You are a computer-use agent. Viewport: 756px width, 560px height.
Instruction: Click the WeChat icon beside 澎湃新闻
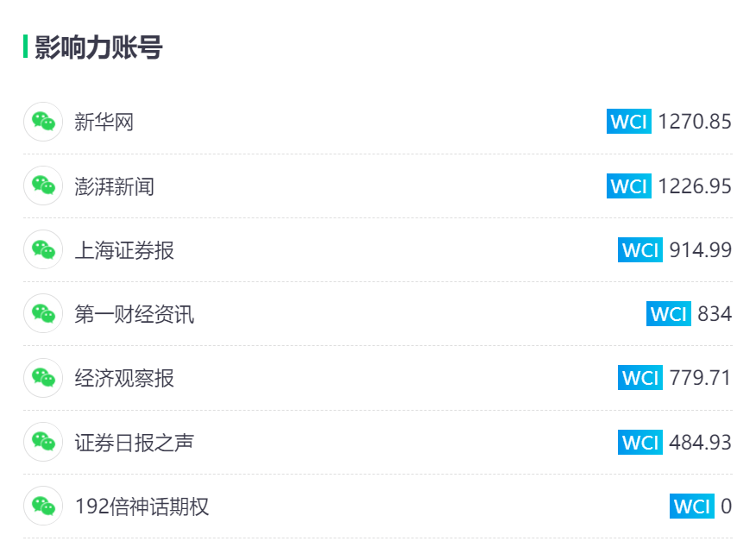[43, 186]
